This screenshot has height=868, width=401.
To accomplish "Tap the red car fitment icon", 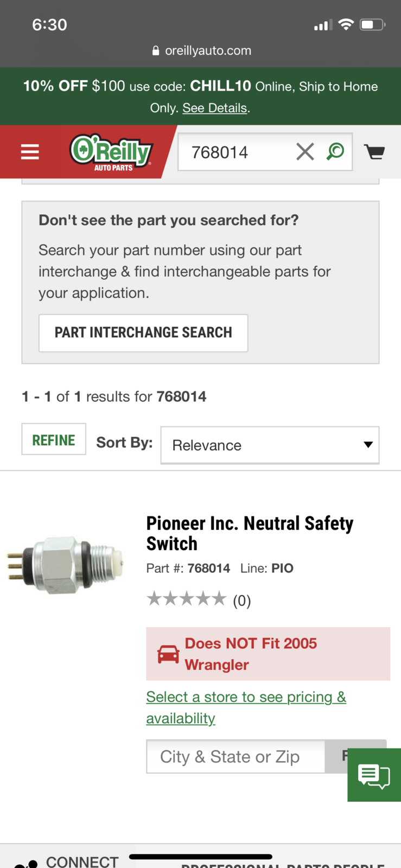I will (x=168, y=654).
